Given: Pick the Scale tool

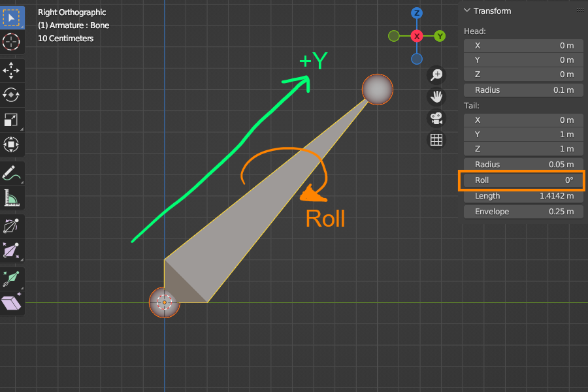Looking at the screenshot, I should (12, 120).
